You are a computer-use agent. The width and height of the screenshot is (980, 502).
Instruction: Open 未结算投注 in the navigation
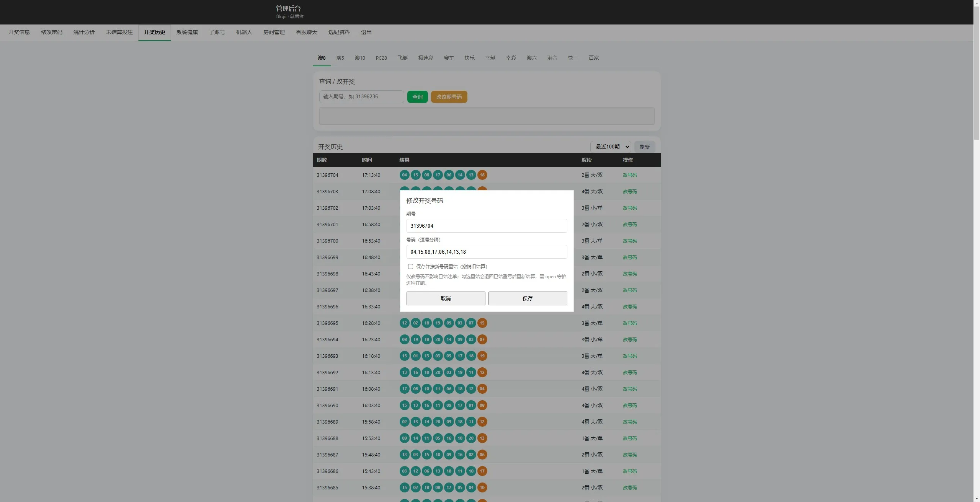pos(119,32)
